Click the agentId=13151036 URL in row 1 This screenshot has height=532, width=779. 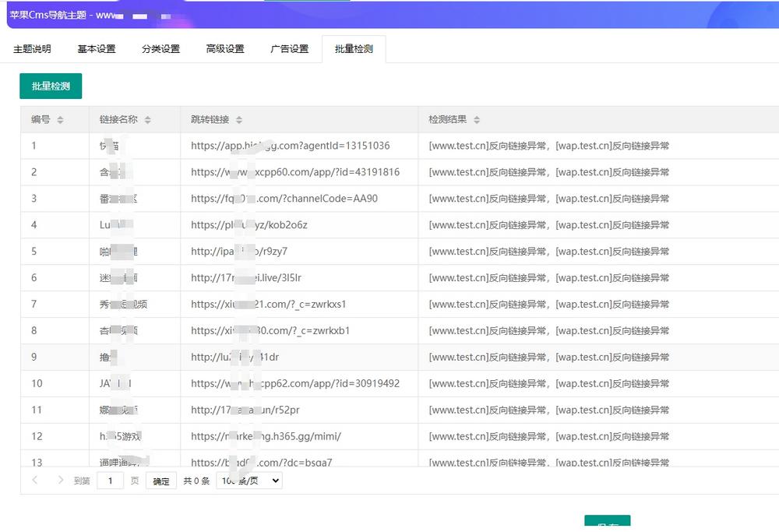pyautogui.click(x=290, y=146)
